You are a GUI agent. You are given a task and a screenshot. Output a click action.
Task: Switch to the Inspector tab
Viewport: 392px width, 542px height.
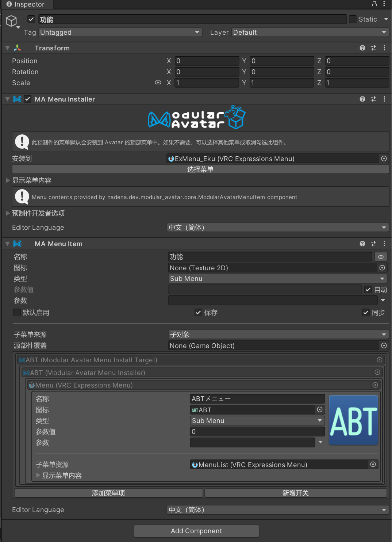tap(26, 4)
